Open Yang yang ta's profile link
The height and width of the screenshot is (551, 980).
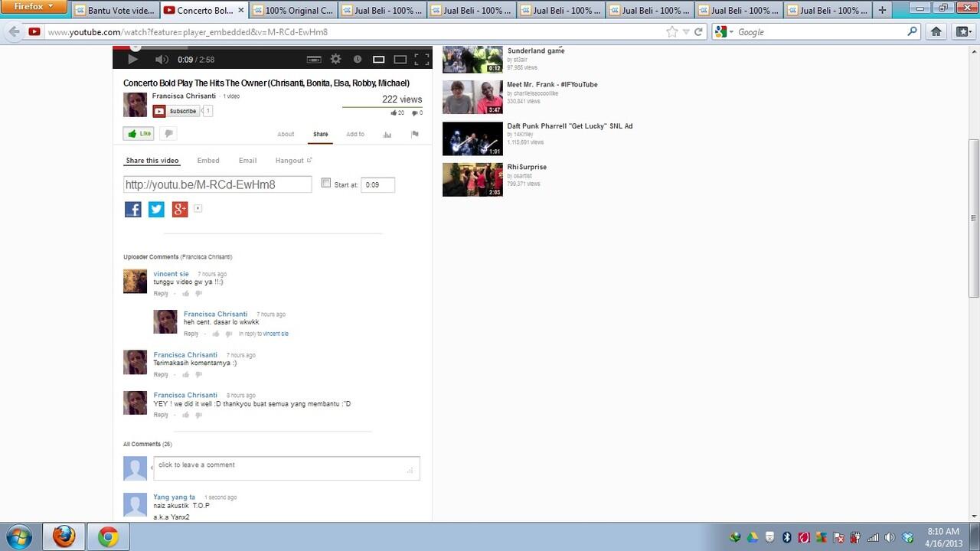[174, 497]
